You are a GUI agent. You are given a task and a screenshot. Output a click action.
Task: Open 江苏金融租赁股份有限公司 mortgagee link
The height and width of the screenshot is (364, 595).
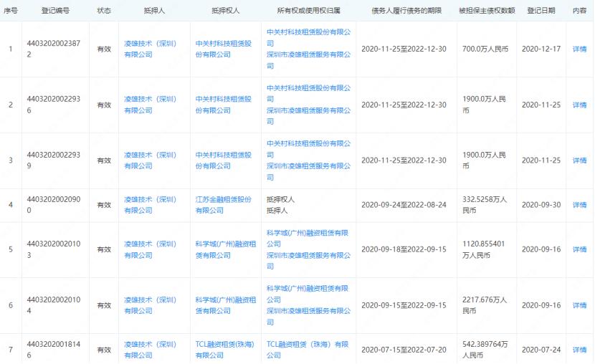tap(224, 205)
